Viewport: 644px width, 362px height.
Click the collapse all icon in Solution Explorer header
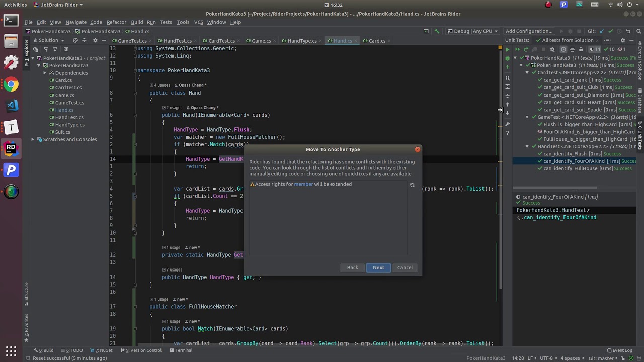84,40
